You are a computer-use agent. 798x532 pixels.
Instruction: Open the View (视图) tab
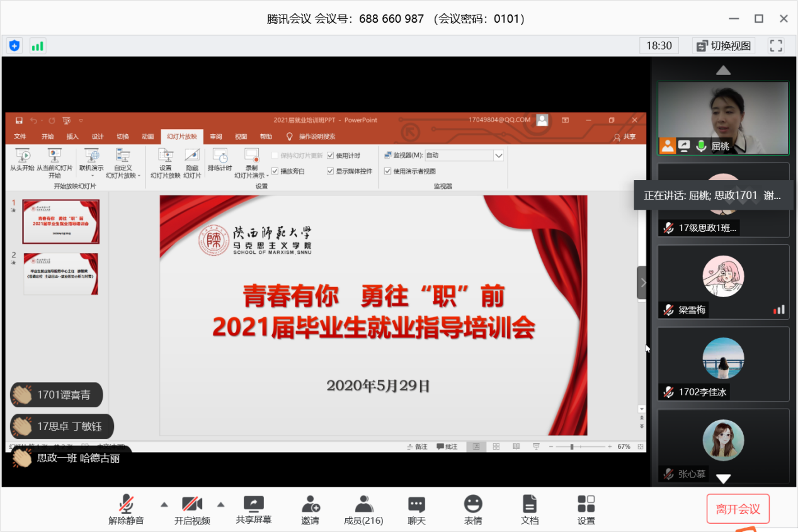(241, 137)
